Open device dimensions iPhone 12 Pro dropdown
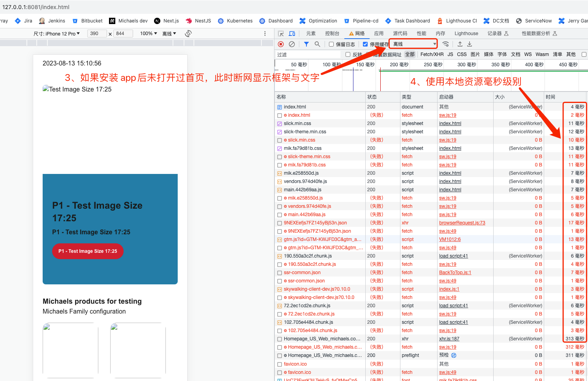The width and height of the screenshot is (588, 381). (x=56, y=34)
